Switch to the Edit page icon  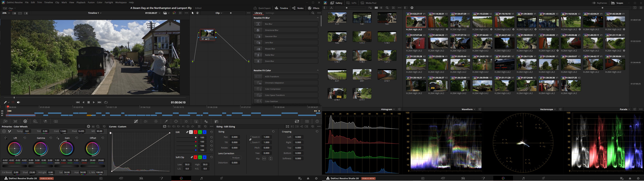pyautogui.click(x=141, y=178)
